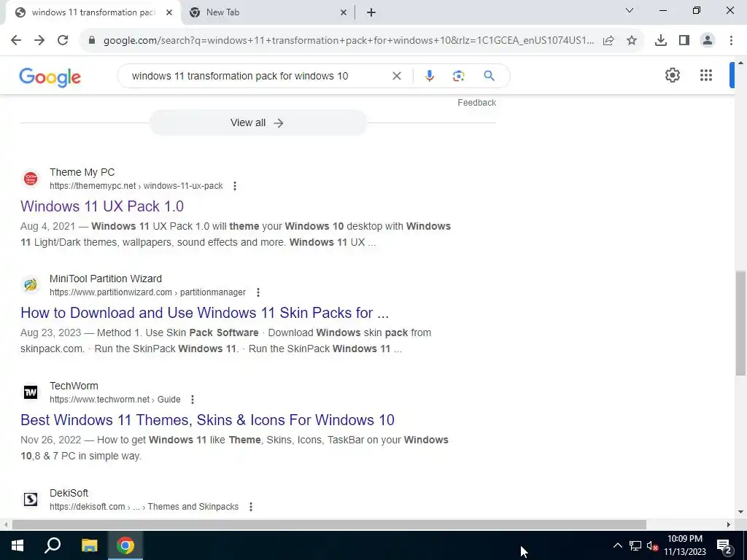Click the Theme My PC favicon
Screen dimensions: 747x560
(31, 179)
